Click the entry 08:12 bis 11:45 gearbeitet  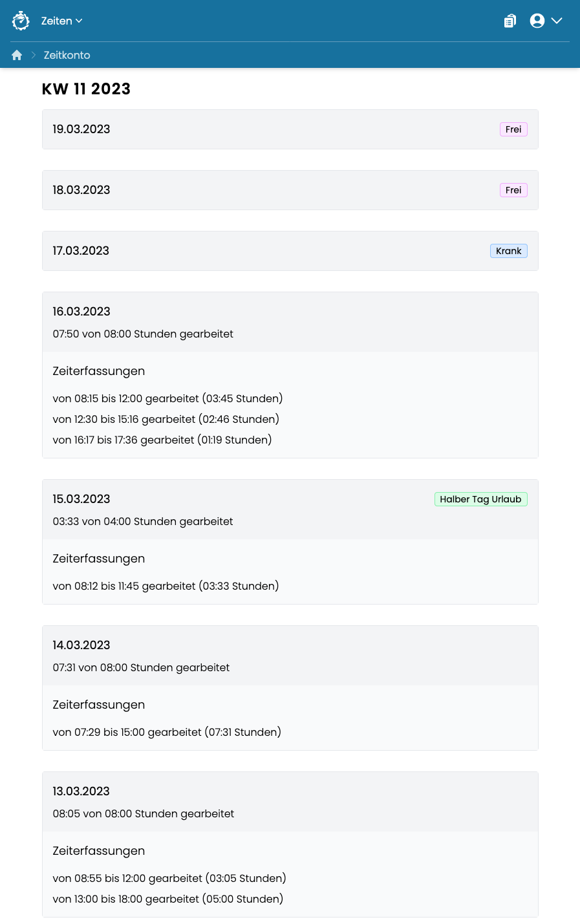pos(166,586)
